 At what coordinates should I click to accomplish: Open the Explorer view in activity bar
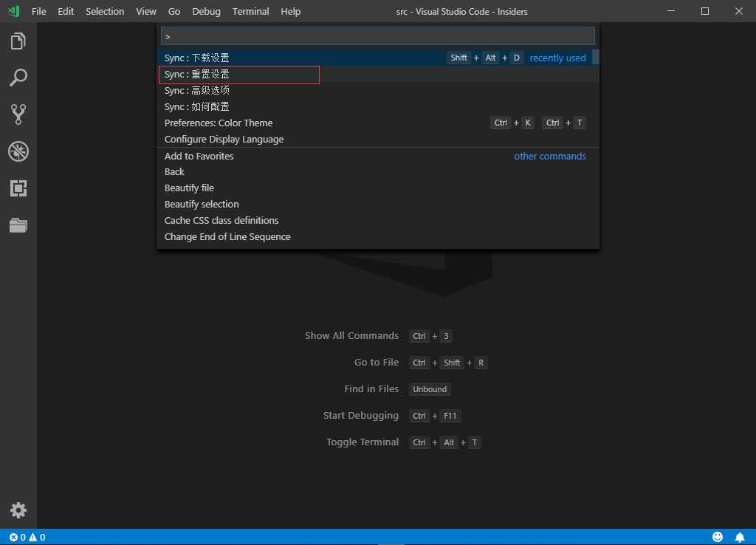18,41
